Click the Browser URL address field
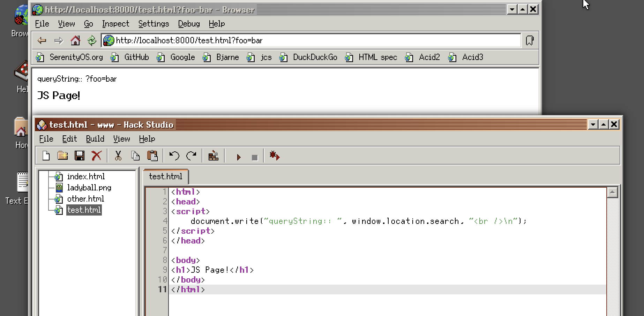The width and height of the screenshot is (644, 316). 311,40
